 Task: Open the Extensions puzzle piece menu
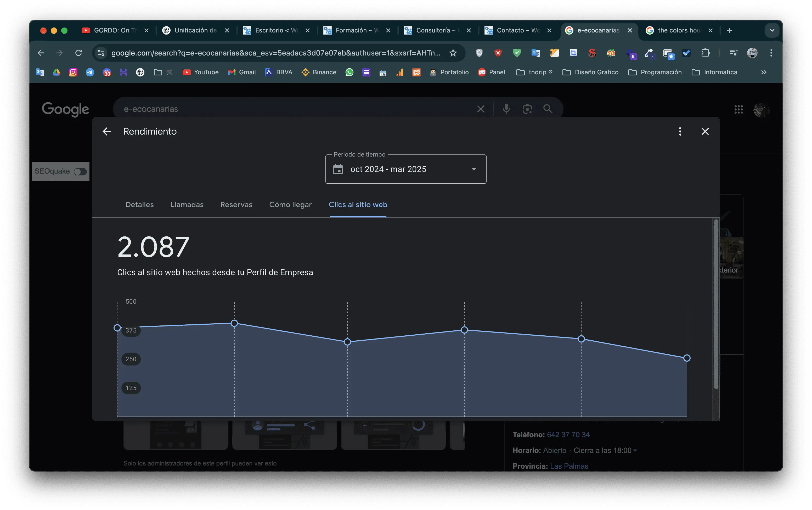pyautogui.click(x=705, y=53)
